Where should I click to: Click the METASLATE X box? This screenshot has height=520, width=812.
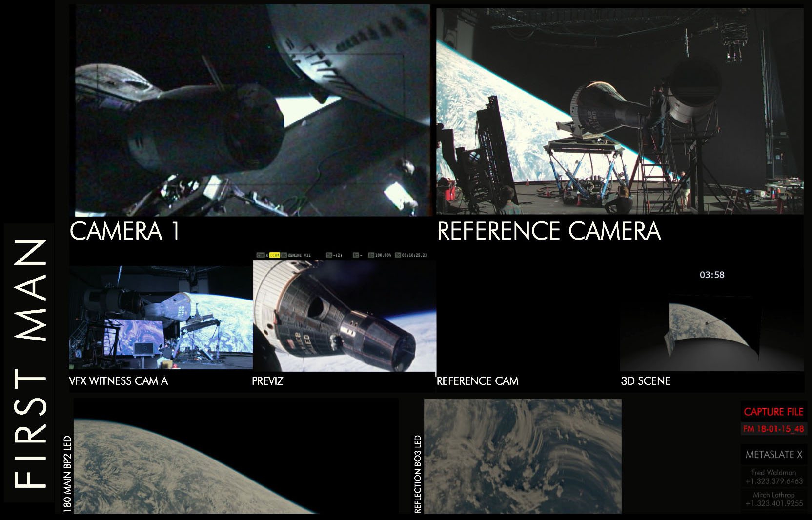click(773, 455)
